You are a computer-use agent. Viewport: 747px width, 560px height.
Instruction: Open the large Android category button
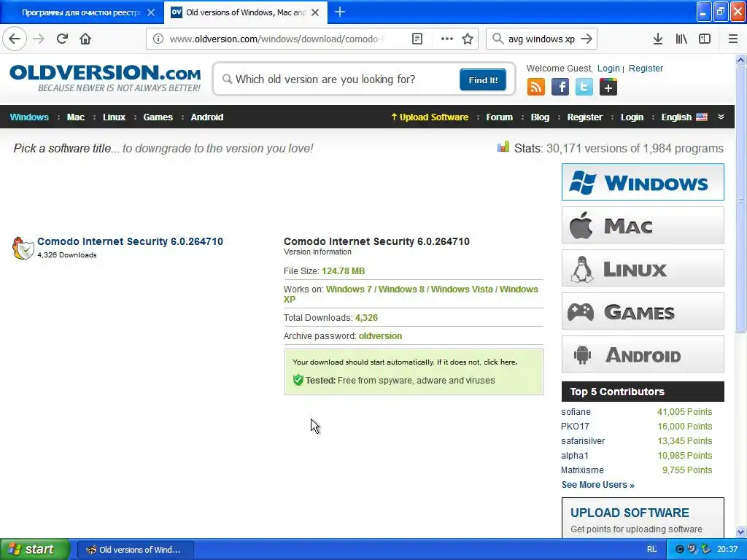[643, 354]
